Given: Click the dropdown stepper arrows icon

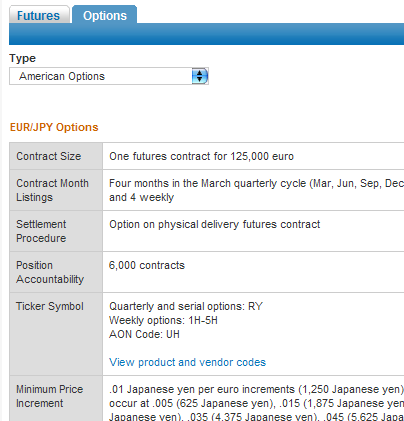Looking at the screenshot, I should coord(200,76).
